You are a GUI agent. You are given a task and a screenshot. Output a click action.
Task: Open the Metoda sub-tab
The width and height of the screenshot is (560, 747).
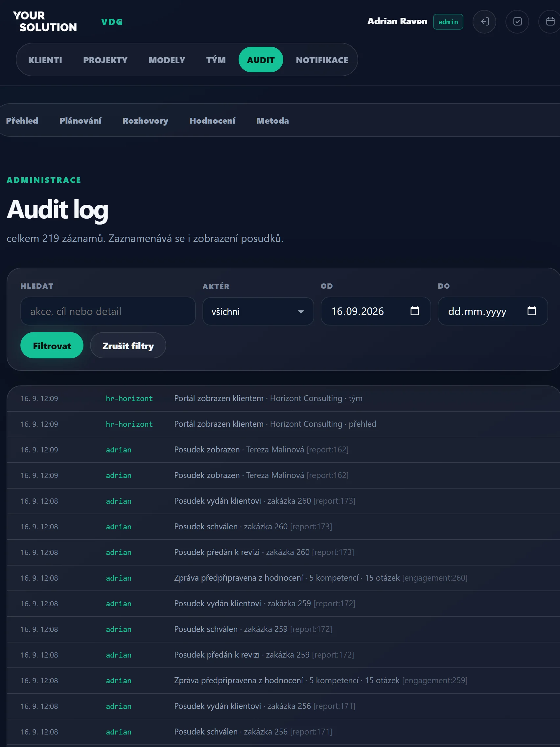(x=273, y=121)
